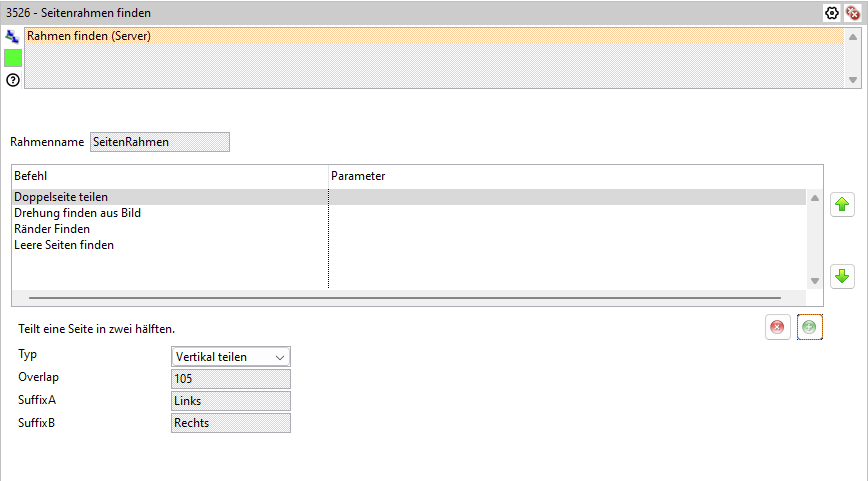The image size is (868, 481).
Task: Click the Rahmenname input field
Action: pyautogui.click(x=160, y=142)
